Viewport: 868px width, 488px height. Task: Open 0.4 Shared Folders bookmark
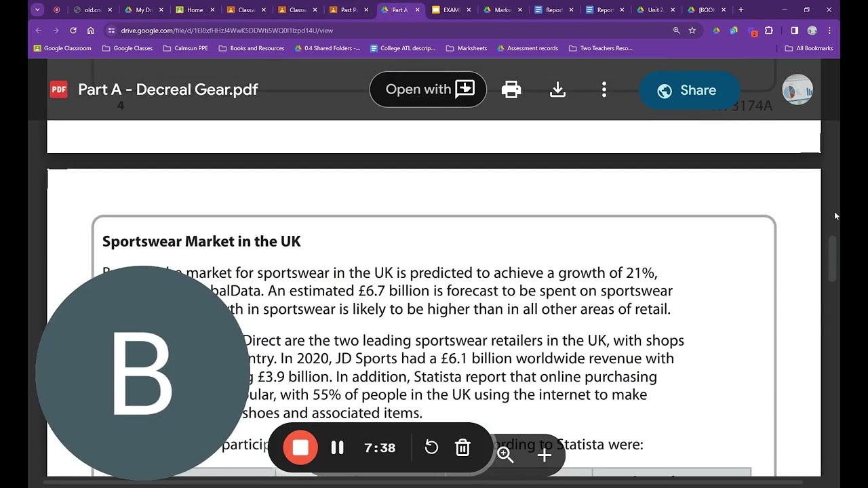click(328, 48)
